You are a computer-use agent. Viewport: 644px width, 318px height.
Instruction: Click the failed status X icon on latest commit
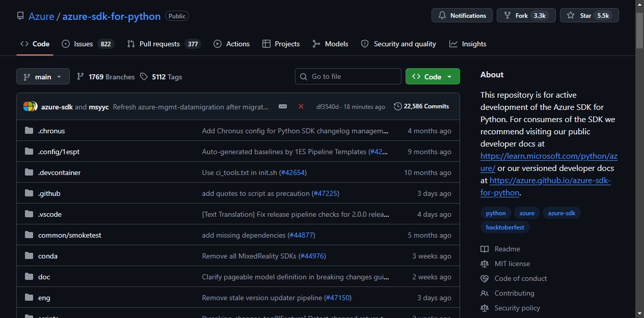301,106
